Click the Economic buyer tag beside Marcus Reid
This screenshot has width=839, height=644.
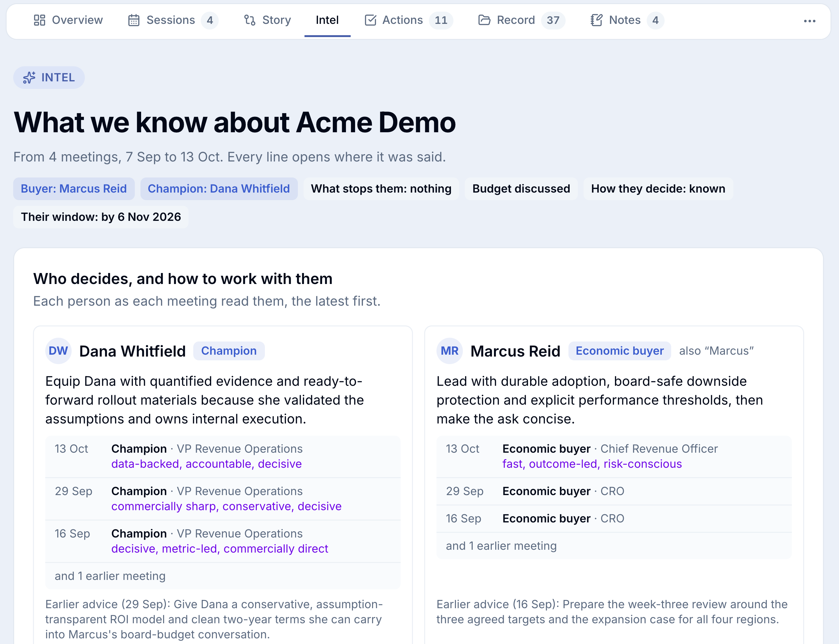(620, 351)
